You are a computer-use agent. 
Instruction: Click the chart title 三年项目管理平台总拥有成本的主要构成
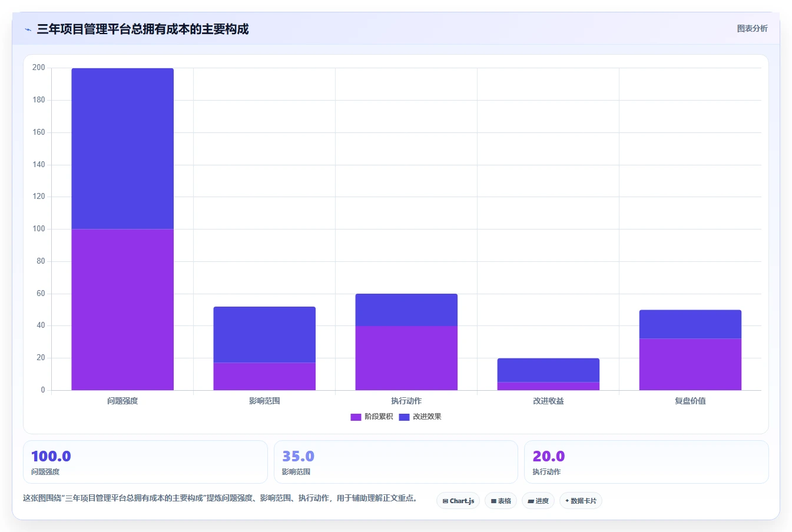(x=143, y=29)
